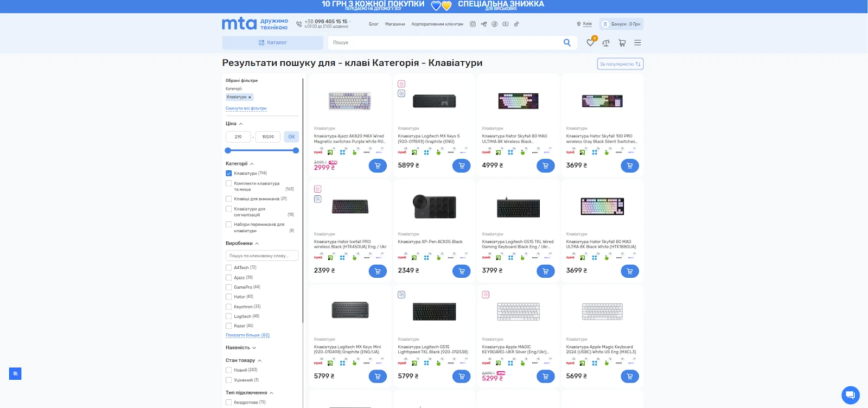The image size is (868, 408).
Task: Open Клавіатура Hator Icefall PRO product title
Action: coord(350,244)
